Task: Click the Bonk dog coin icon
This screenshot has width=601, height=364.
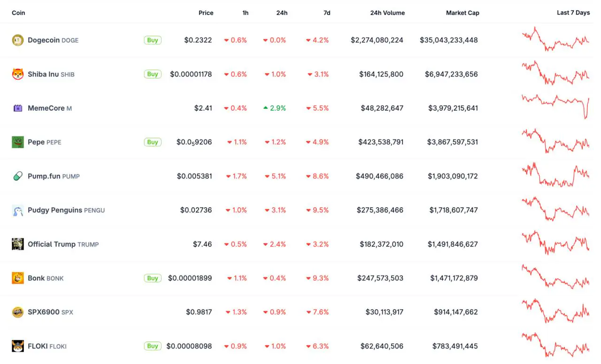Action: [x=18, y=278]
